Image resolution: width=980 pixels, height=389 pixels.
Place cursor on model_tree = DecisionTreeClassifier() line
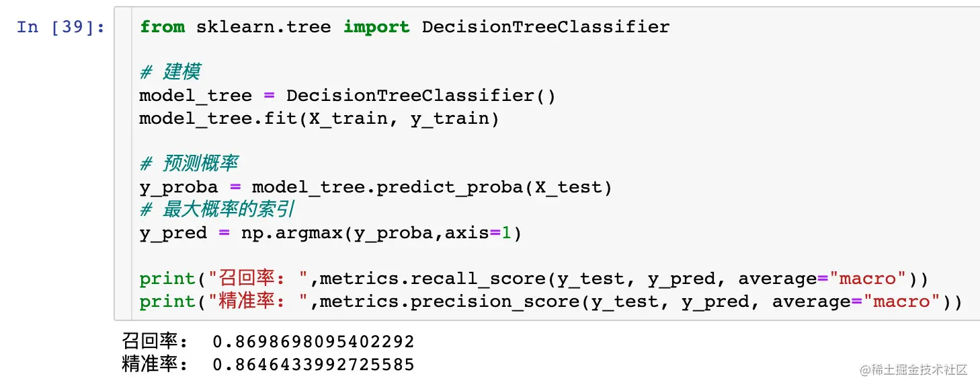pos(348,96)
